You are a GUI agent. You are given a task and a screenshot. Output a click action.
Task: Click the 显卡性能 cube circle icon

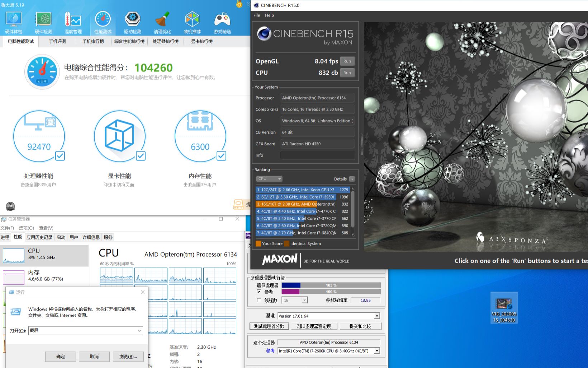pyautogui.click(x=120, y=136)
